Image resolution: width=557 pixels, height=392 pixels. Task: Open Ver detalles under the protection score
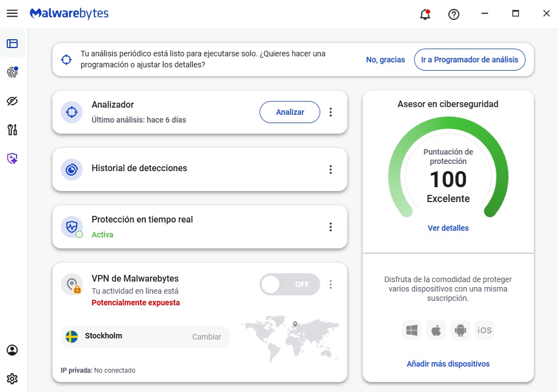[448, 228]
